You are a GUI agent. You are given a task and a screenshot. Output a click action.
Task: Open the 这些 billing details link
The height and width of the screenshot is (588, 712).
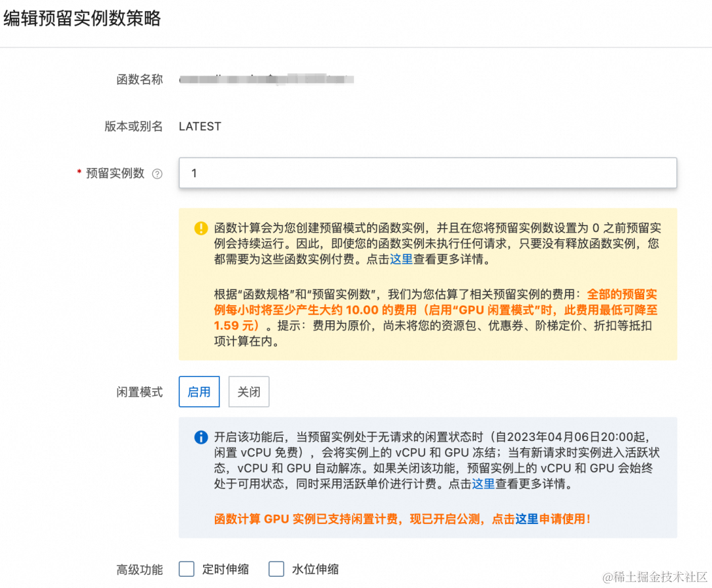tap(401, 260)
